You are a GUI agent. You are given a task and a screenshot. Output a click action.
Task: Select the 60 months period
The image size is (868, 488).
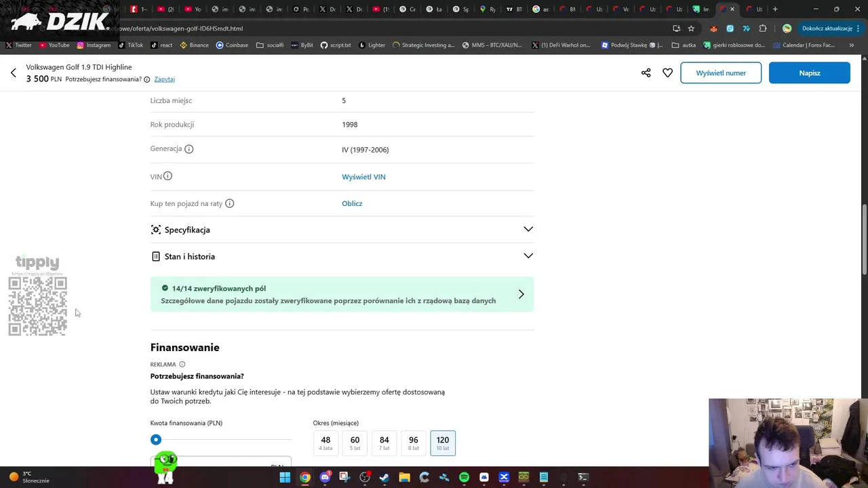click(355, 443)
